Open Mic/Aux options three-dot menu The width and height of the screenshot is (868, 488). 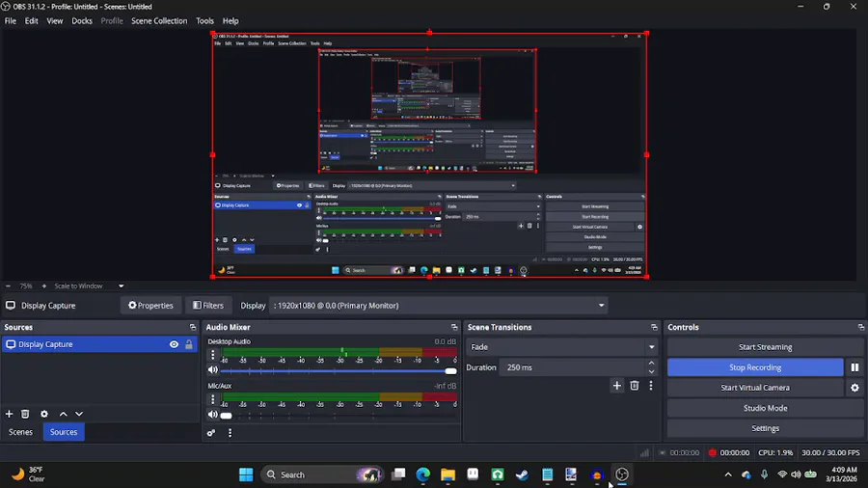pos(212,398)
